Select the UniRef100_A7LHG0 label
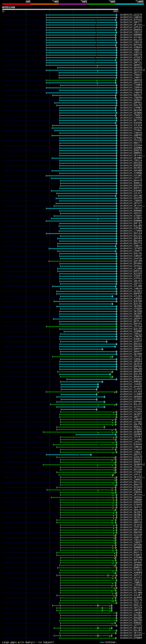Image resolution: width=146 pixels, height=644 pixels. [x=131, y=37]
